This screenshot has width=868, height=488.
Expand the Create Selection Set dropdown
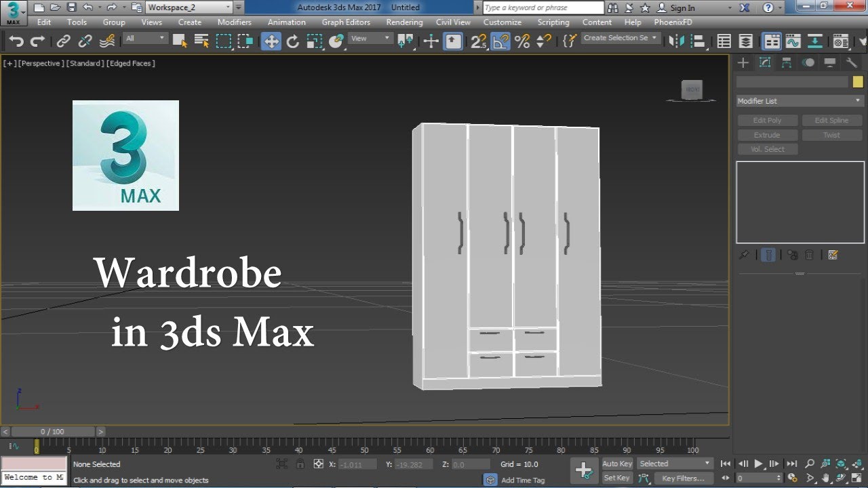620,38
